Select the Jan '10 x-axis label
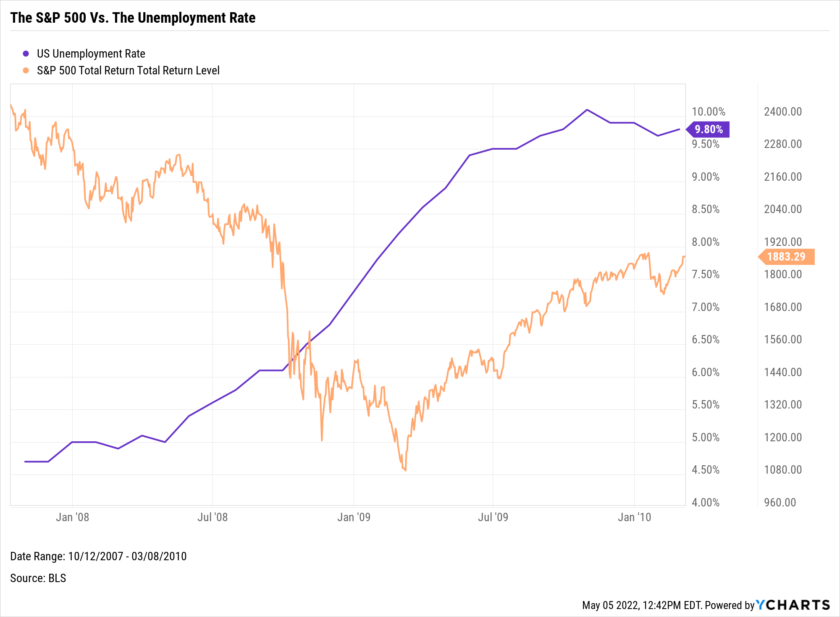Viewport: 840px width, 617px height. point(634,517)
